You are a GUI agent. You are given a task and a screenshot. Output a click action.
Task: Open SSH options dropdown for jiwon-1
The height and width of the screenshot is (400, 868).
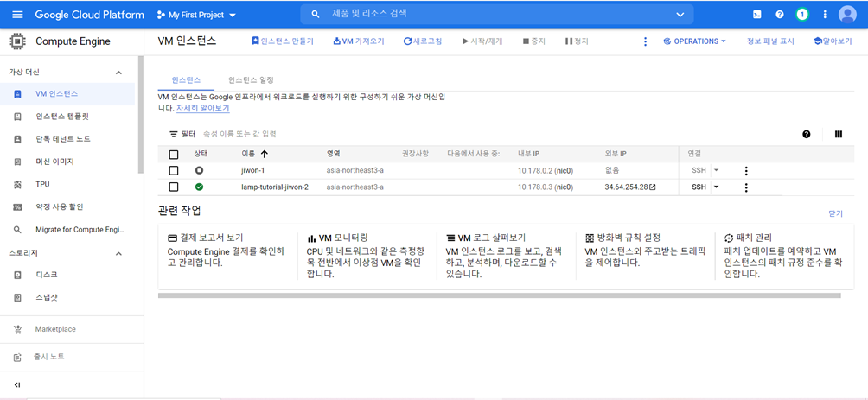[x=716, y=170]
